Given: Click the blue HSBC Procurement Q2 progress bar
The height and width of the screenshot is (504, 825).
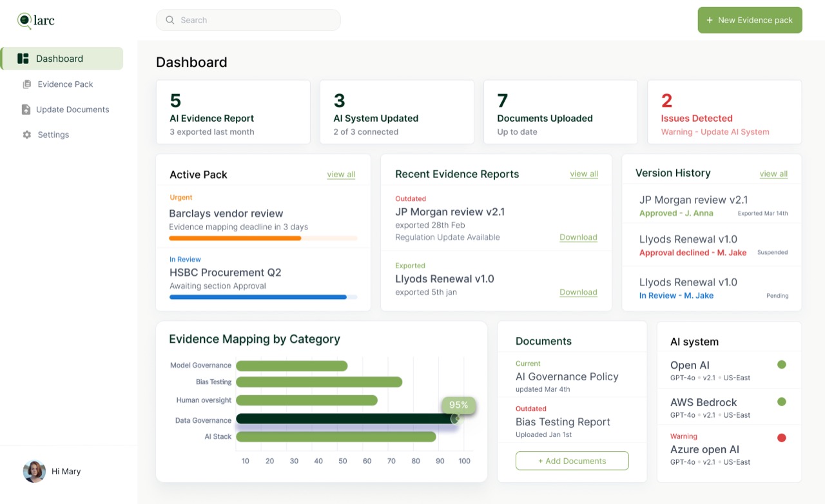Looking at the screenshot, I should pyautogui.click(x=263, y=297).
